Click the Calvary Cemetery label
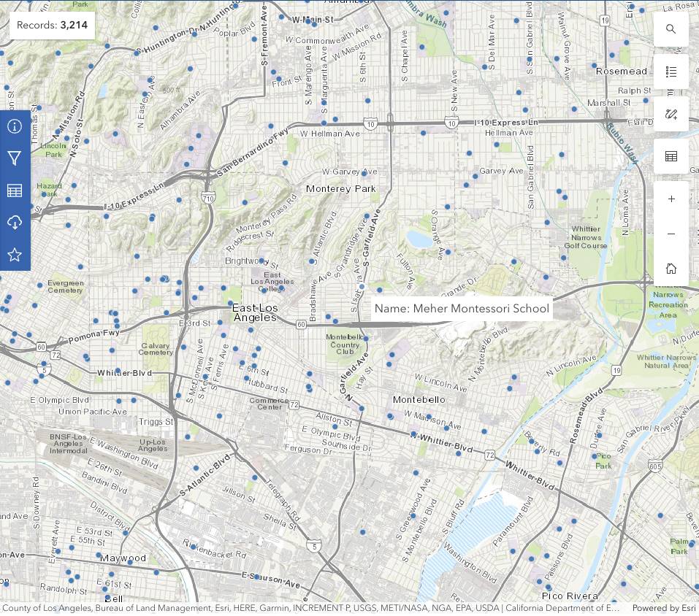The width and height of the screenshot is (699, 616). tap(156, 349)
